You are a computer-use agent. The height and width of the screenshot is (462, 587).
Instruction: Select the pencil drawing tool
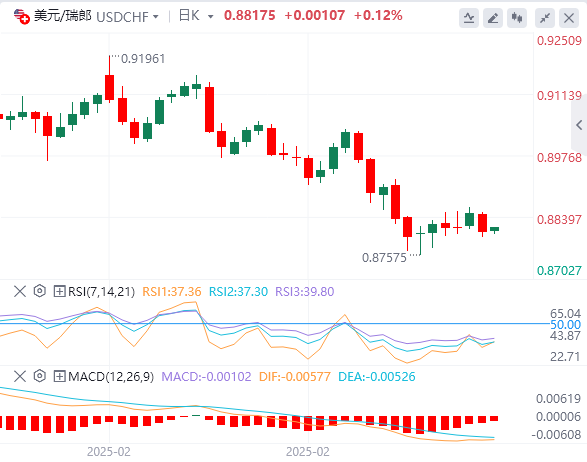click(493, 18)
